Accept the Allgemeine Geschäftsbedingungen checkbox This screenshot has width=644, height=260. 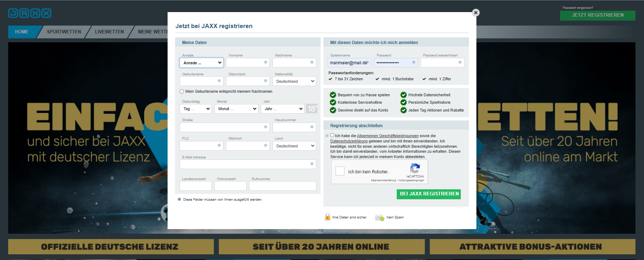(x=332, y=135)
